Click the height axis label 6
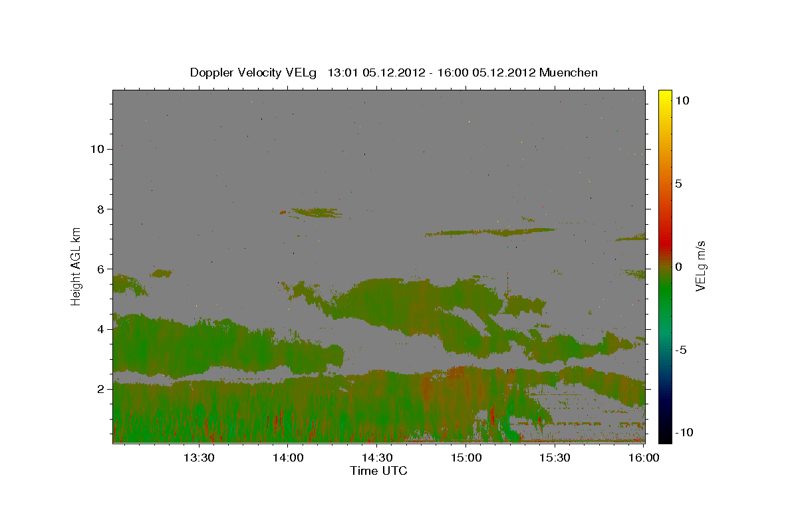This screenshot has width=798, height=532. (x=102, y=269)
